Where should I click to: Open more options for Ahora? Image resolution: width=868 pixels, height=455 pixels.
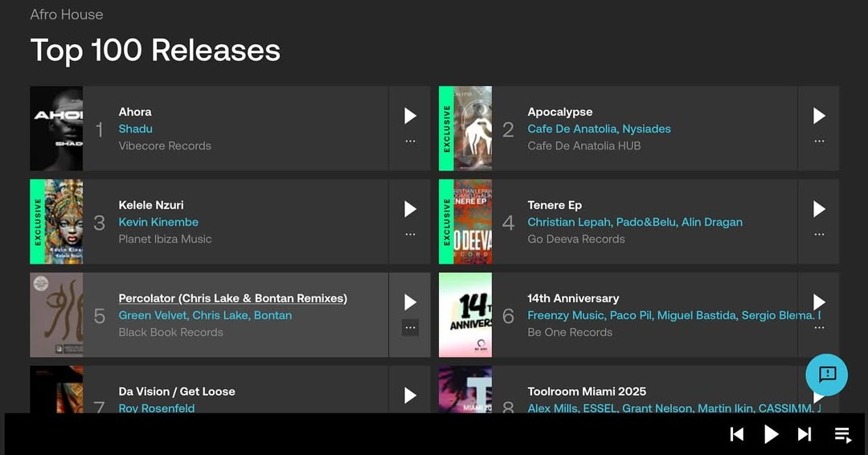pos(410,141)
